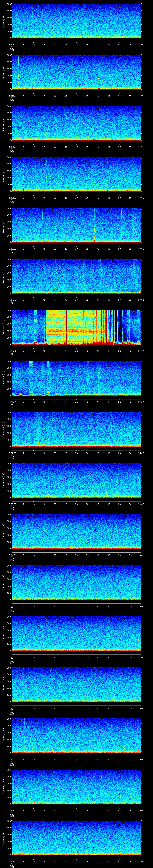Click the 24:00 end time label

141,504
